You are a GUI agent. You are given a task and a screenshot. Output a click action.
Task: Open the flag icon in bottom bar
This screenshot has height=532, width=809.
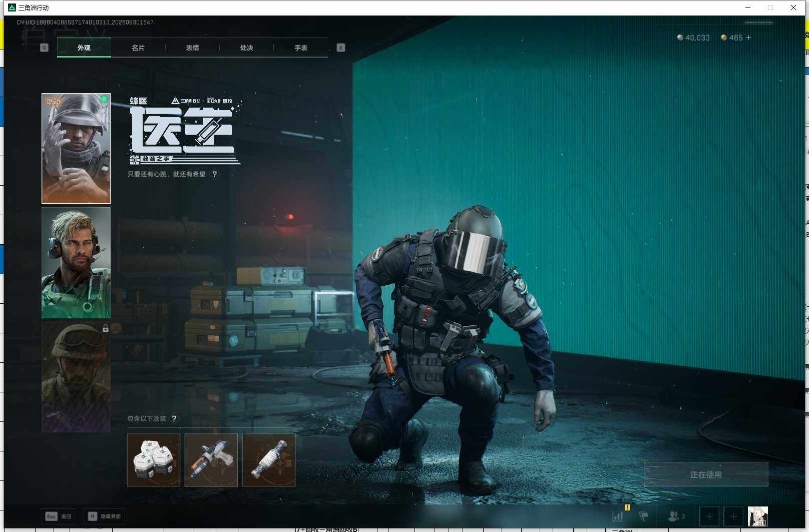(644, 516)
